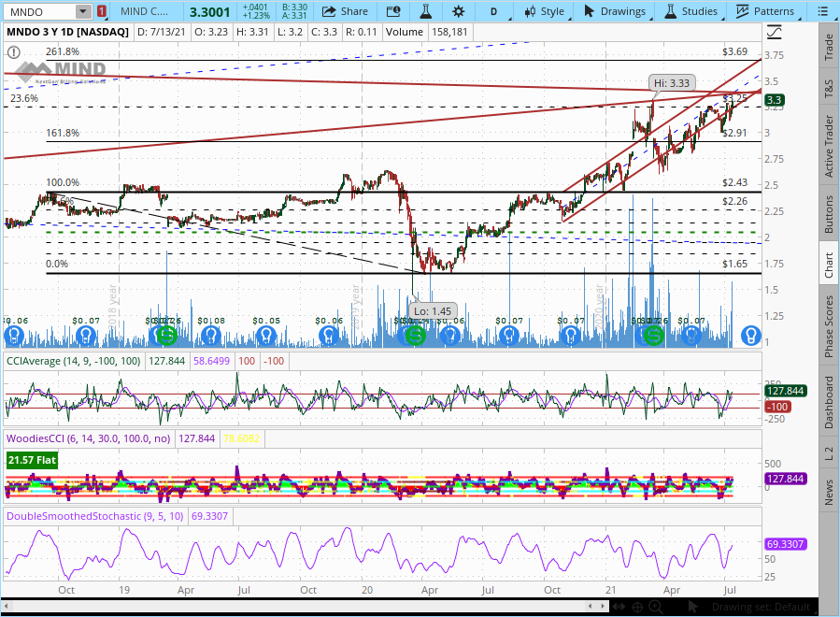Click the leftmost lightbulb icon on chart
This screenshot has height=617, width=840.
[13, 335]
